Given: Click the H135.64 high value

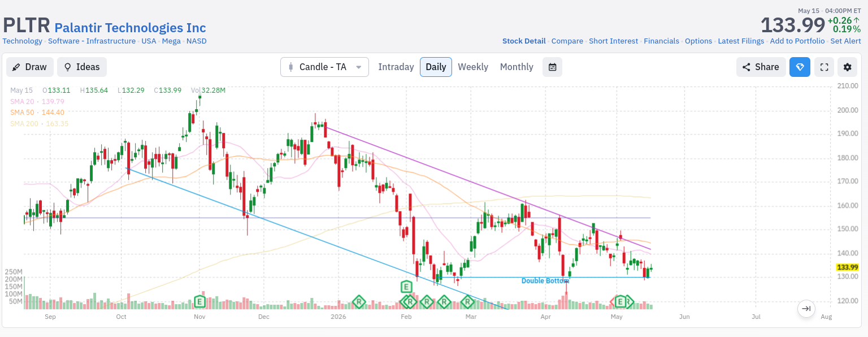Looking at the screenshot, I should (94, 90).
